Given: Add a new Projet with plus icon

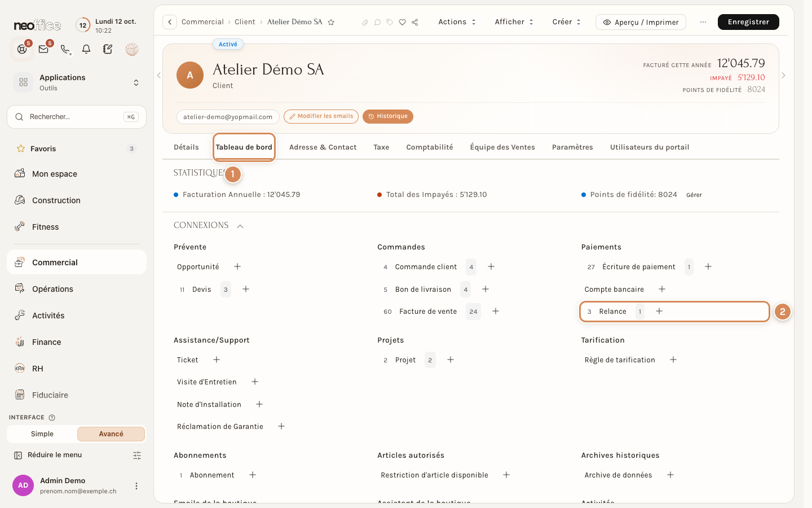Looking at the screenshot, I should tap(451, 360).
